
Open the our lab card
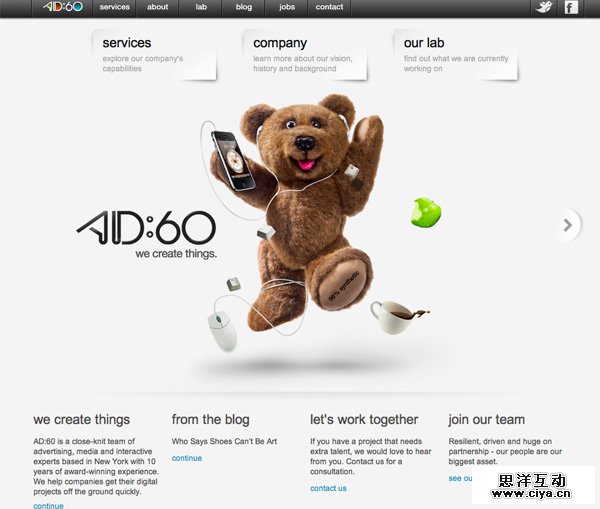pyautogui.click(x=456, y=54)
